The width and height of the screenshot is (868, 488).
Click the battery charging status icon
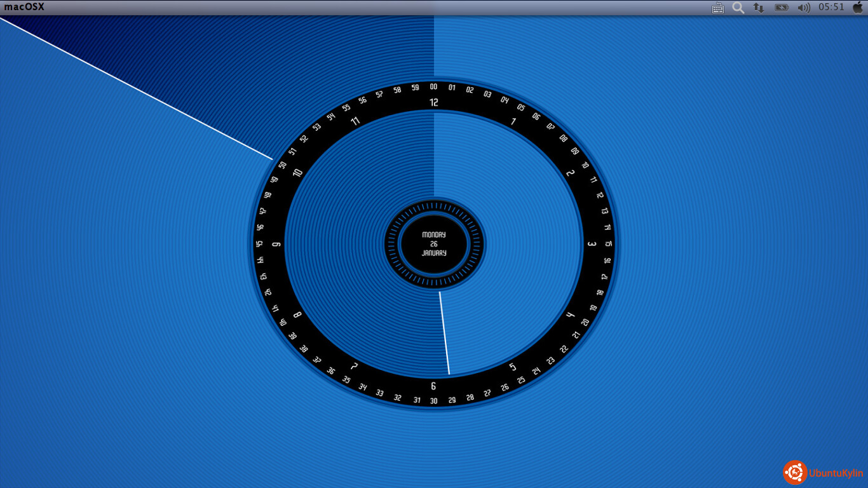[781, 8]
